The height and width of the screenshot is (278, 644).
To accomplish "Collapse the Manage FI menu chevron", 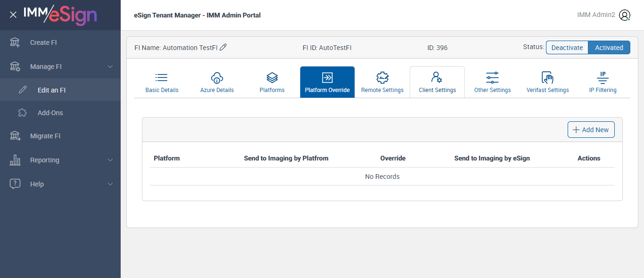I will click(x=110, y=67).
